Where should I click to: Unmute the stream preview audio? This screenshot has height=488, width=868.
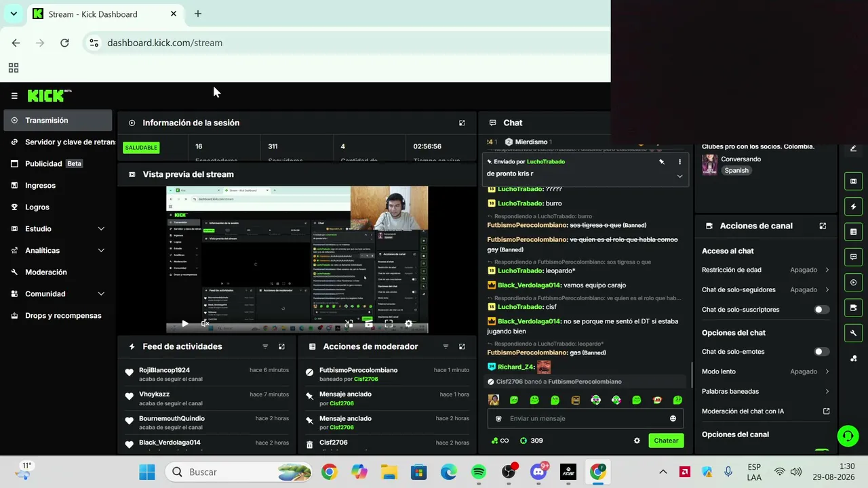tap(205, 324)
